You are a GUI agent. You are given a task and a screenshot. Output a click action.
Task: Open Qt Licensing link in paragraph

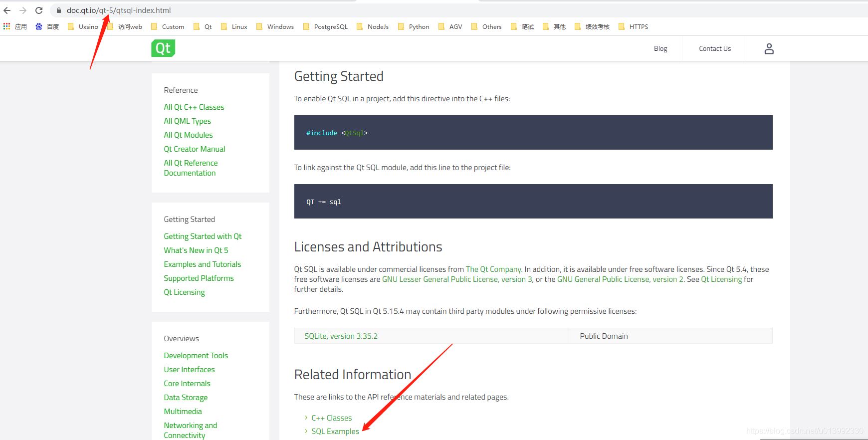tap(721, 279)
